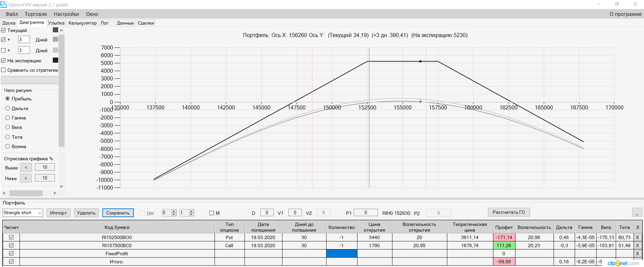Remove the RI157500BC0 row with its X
The image size is (644, 267).
click(x=637, y=245)
